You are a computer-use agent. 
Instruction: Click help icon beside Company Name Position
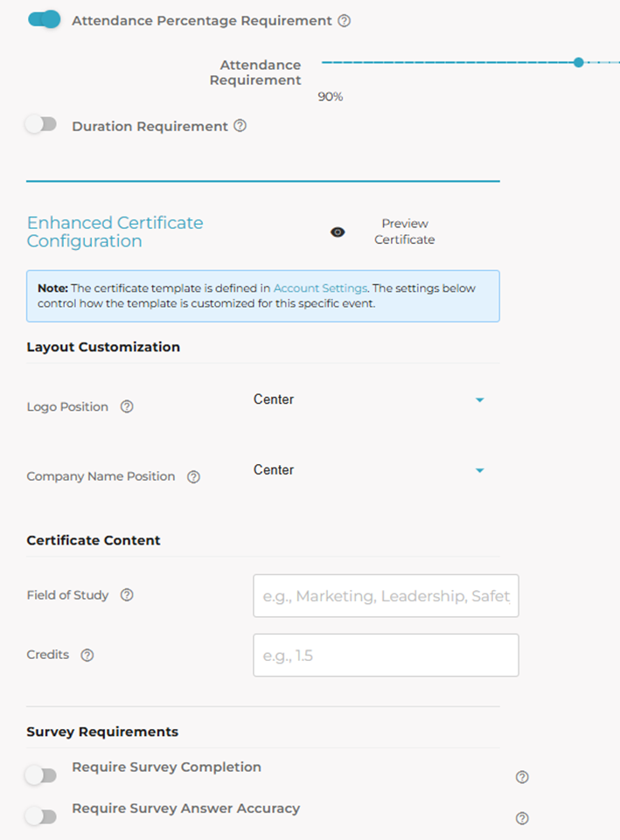[194, 477]
